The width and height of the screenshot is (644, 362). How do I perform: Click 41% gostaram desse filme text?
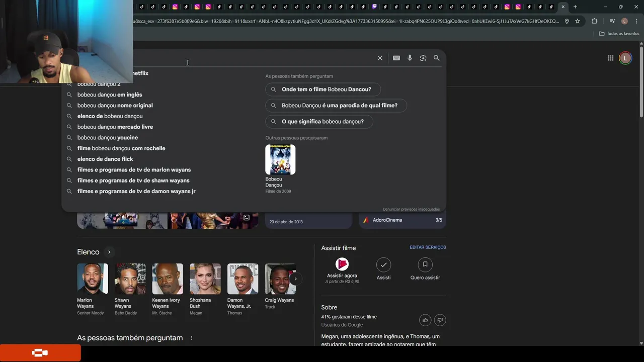point(349,317)
